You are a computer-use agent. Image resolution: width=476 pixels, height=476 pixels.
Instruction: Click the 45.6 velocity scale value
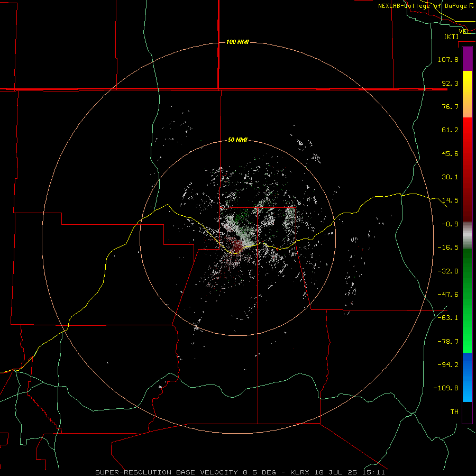pos(450,153)
